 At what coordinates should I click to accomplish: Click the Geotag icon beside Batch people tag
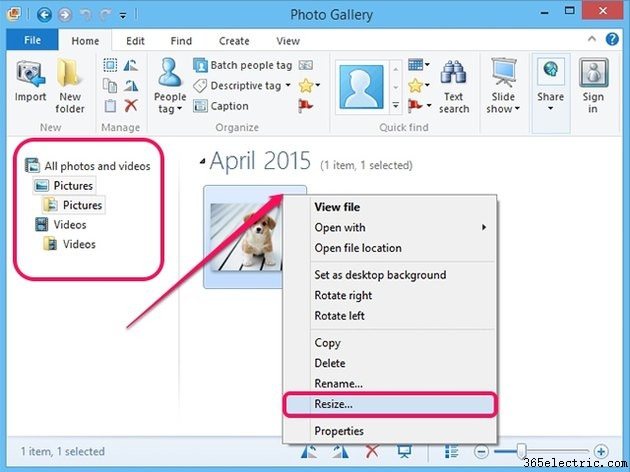305,65
